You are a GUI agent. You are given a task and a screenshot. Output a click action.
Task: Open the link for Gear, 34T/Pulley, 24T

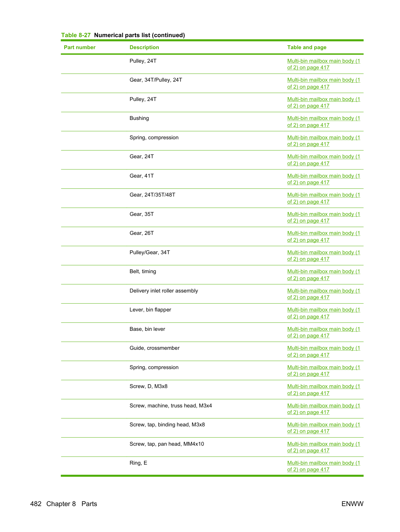[323, 84]
